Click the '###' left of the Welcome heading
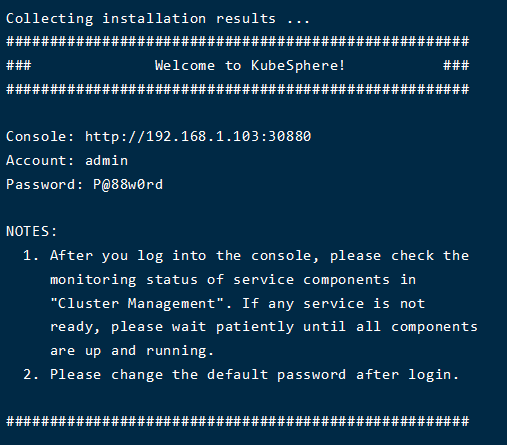 19,65
